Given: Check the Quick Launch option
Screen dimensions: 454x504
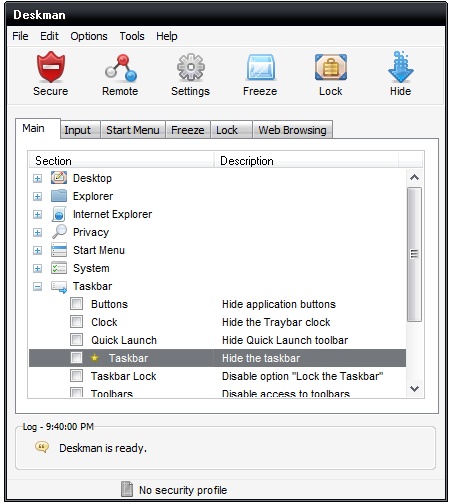Looking at the screenshot, I should pos(77,340).
